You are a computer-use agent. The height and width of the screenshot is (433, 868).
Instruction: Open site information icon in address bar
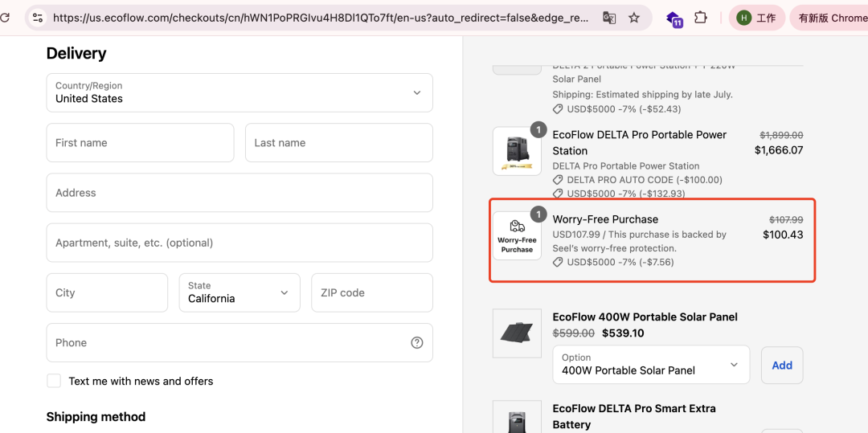click(38, 18)
